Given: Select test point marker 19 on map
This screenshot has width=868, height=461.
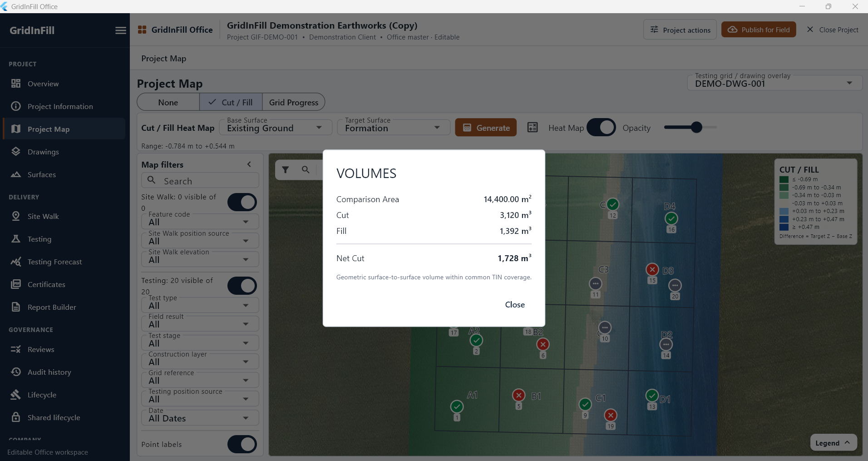Looking at the screenshot, I should click(x=611, y=415).
